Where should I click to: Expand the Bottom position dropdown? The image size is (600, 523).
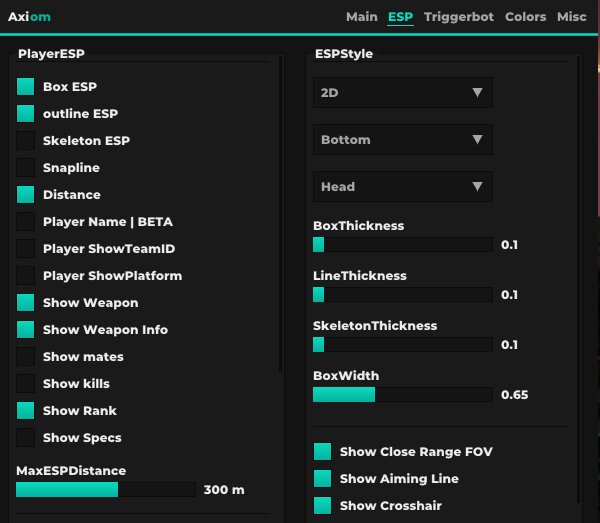click(x=402, y=140)
